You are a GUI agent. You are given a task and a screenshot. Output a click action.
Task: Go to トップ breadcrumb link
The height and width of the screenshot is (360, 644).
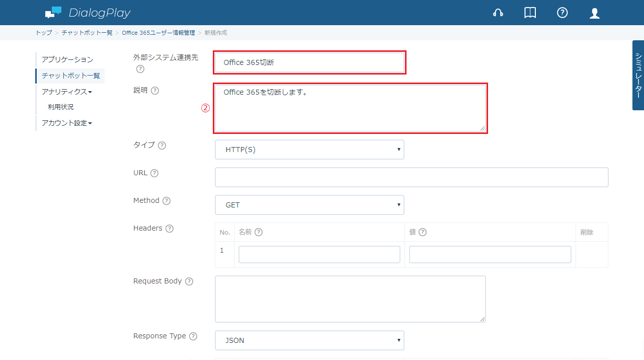(44, 33)
